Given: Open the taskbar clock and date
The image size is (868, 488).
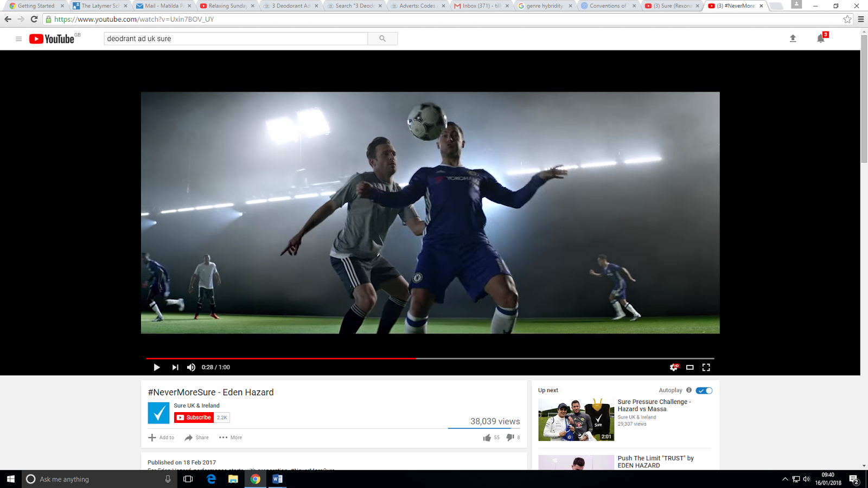Looking at the screenshot, I should point(828,479).
